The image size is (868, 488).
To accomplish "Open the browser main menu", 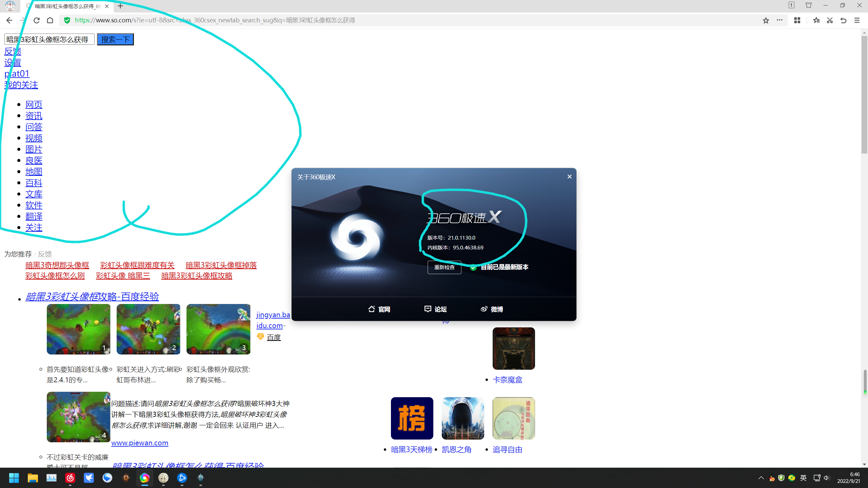I will [857, 20].
